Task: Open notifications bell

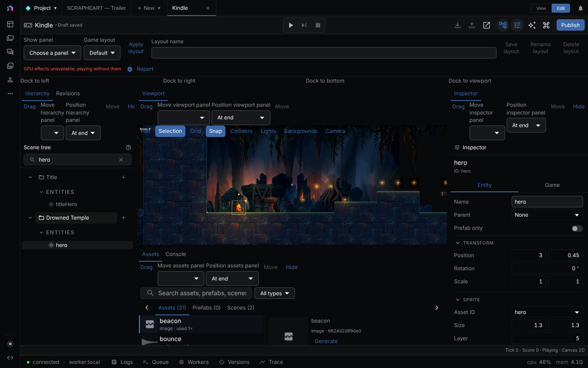Action: coord(580,8)
